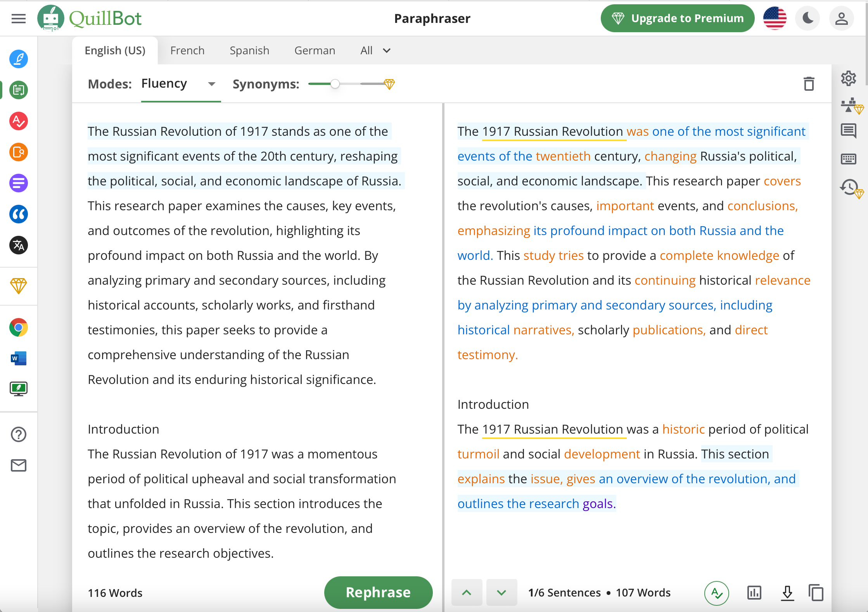Click the US flag language selector
Image resolution: width=868 pixels, height=612 pixels.
(775, 18)
